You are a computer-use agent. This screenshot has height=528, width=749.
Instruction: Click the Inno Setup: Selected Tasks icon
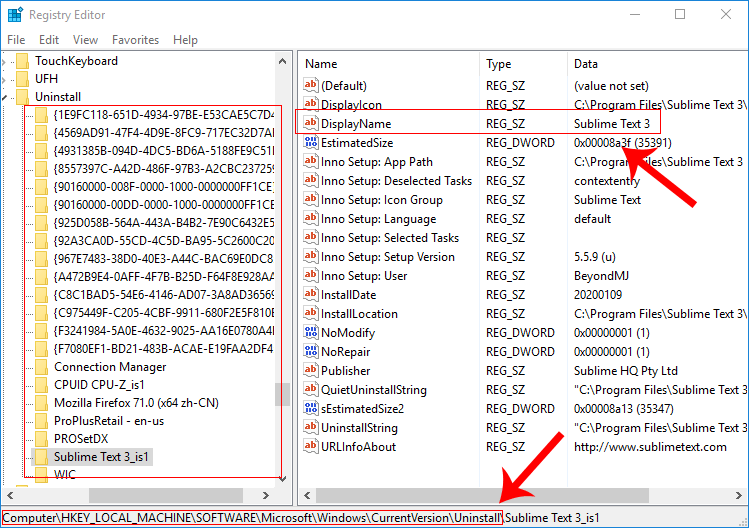[x=310, y=237]
